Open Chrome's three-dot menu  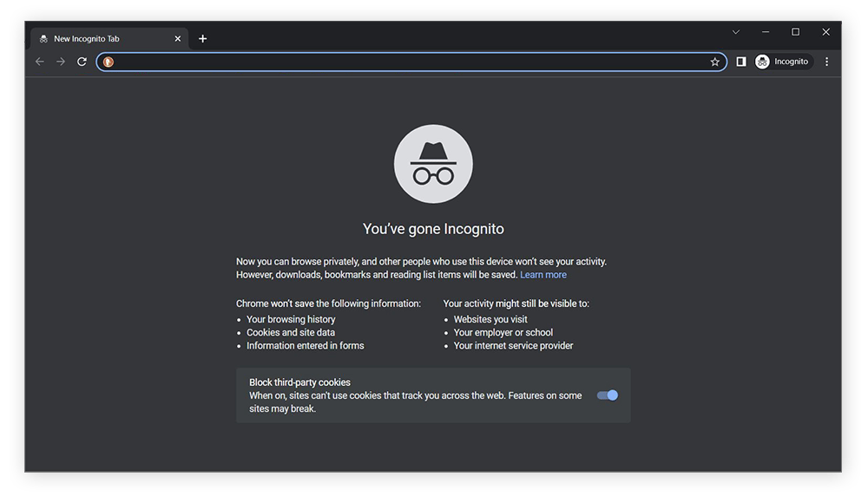[826, 62]
